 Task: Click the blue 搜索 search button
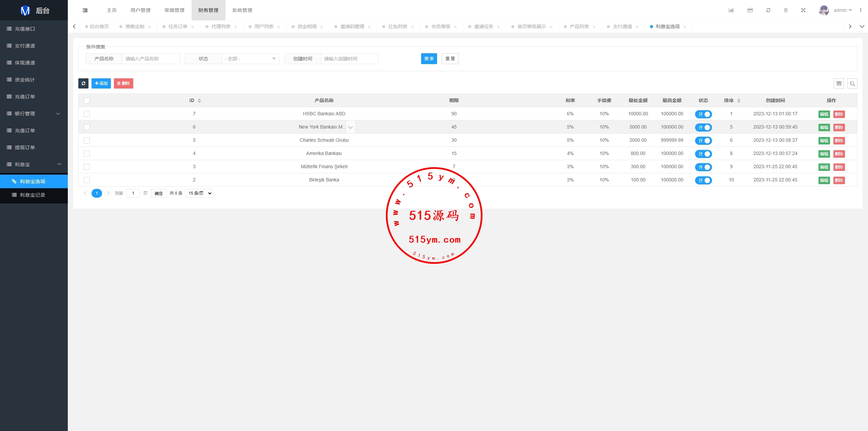[429, 59]
